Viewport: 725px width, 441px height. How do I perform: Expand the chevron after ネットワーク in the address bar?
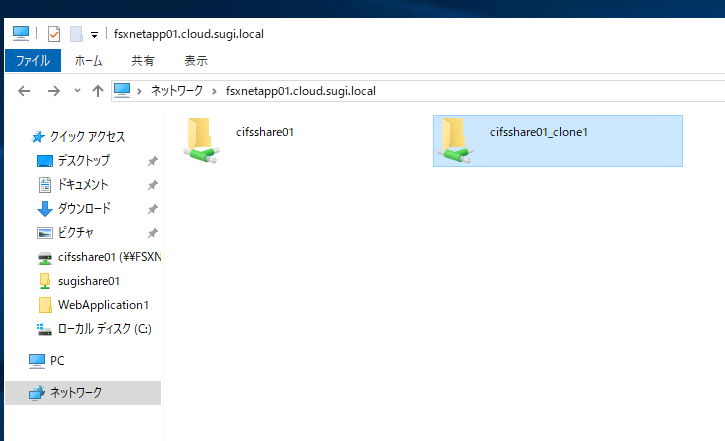[x=214, y=91]
